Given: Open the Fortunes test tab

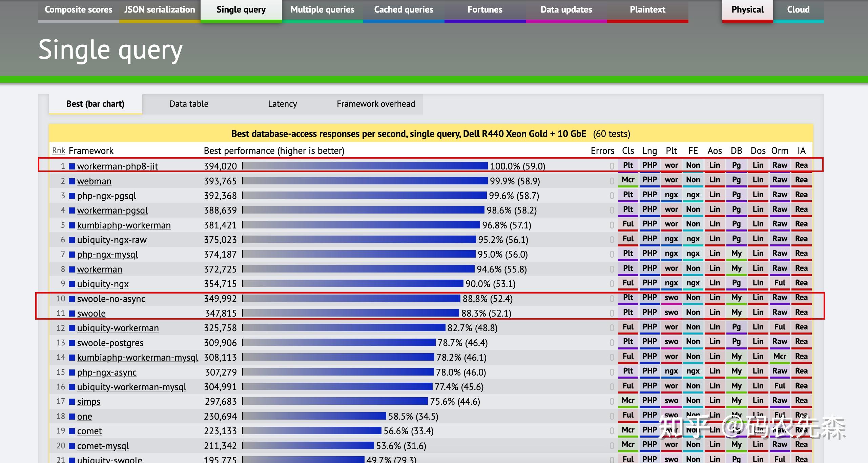Looking at the screenshot, I should [x=485, y=10].
